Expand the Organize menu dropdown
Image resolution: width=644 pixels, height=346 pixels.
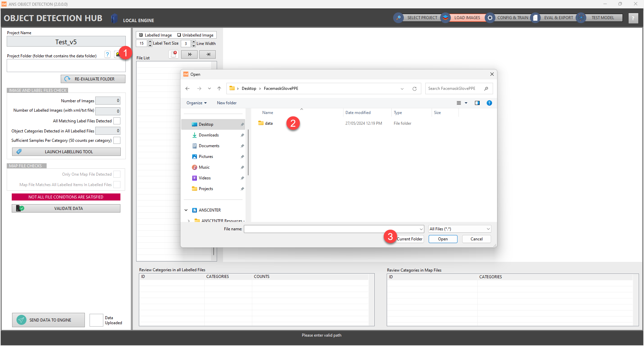[x=197, y=103]
